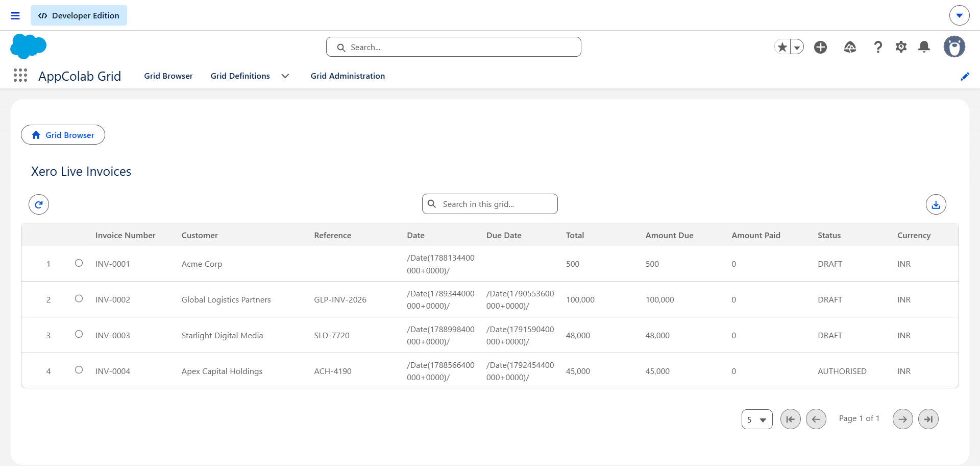
Task: Click the refresh grid icon
Action: click(x=39, y=204)
